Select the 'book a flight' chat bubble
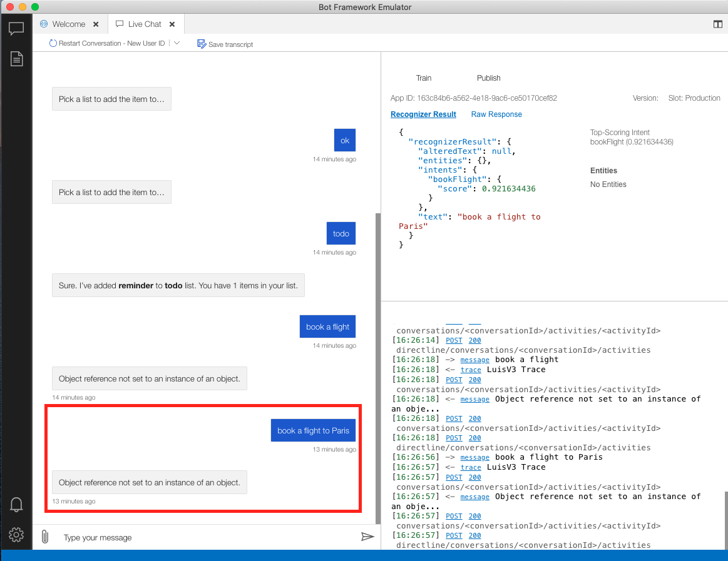The width and height of the screenshot is (728, 561). point(327,326)
